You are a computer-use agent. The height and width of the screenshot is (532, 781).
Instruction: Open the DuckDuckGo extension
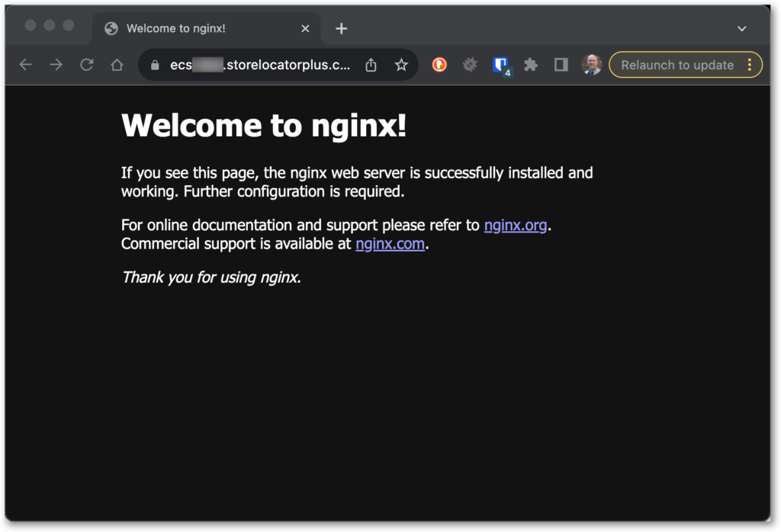[439, 65]
